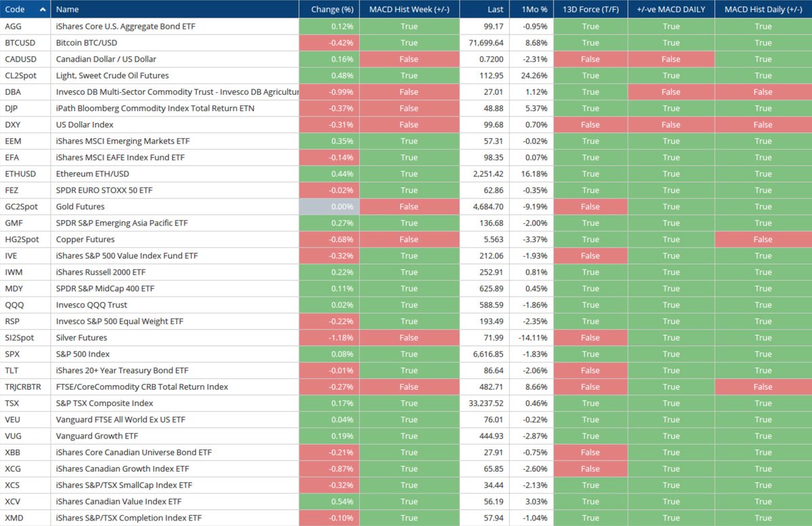Click the sort arrow in Code header
This screenshot has height=526, width=812.
tap(43, 9)
